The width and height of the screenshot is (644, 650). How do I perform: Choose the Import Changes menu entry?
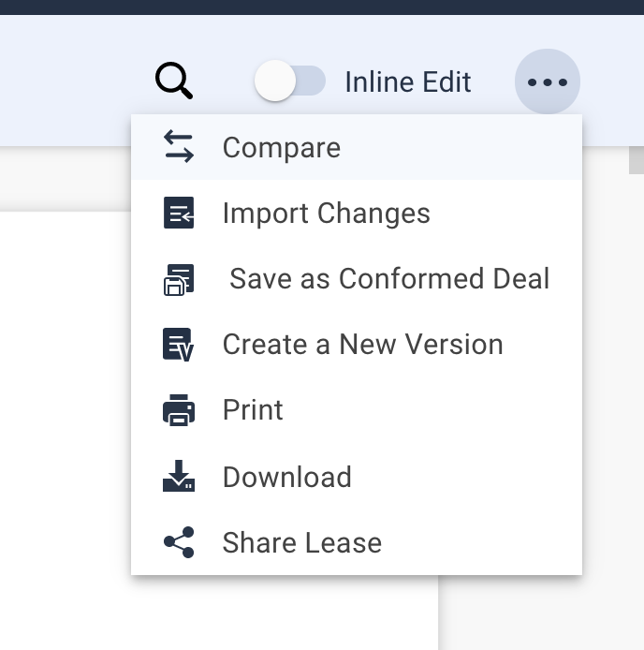click(326, 214)
